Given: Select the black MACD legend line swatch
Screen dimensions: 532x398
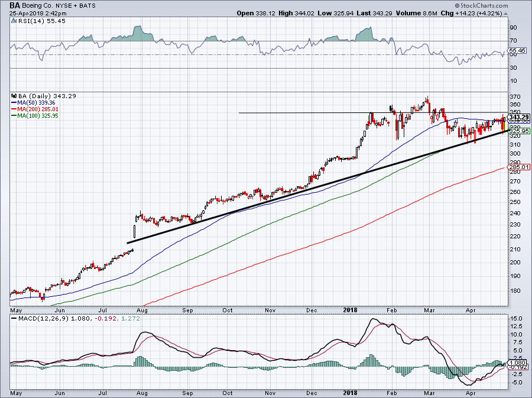Looking at the screenshot, I should click(14, 319).
